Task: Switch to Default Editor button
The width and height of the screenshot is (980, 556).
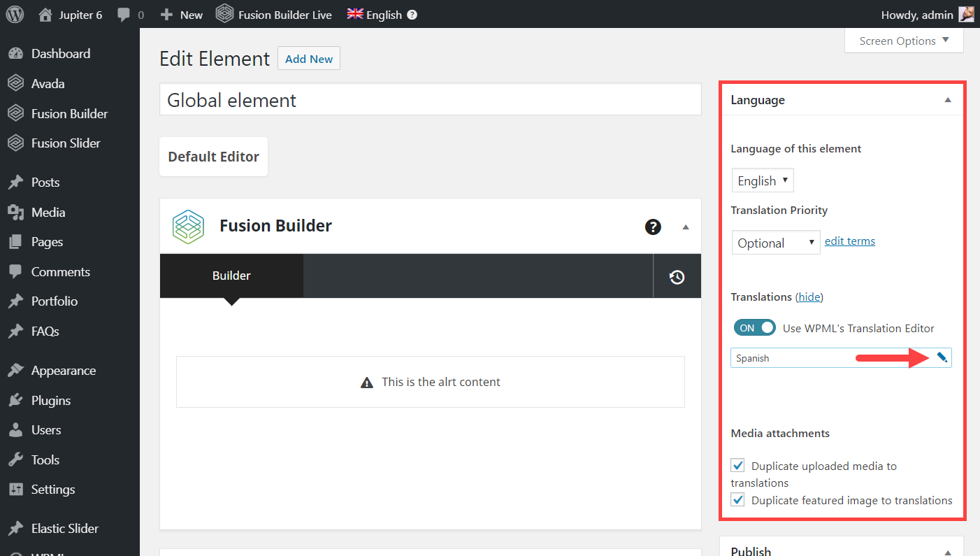Action: tap(213, 157)
